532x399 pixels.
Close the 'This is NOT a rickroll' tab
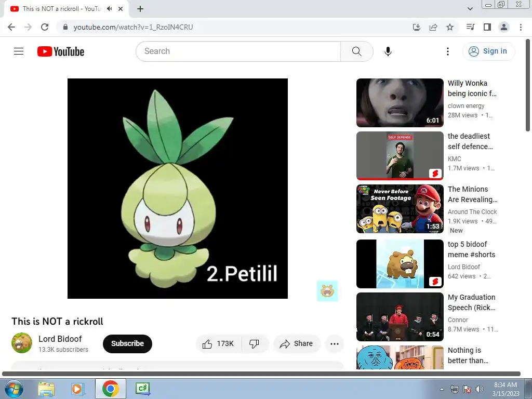pyautogui.click(x=121, y=9)
